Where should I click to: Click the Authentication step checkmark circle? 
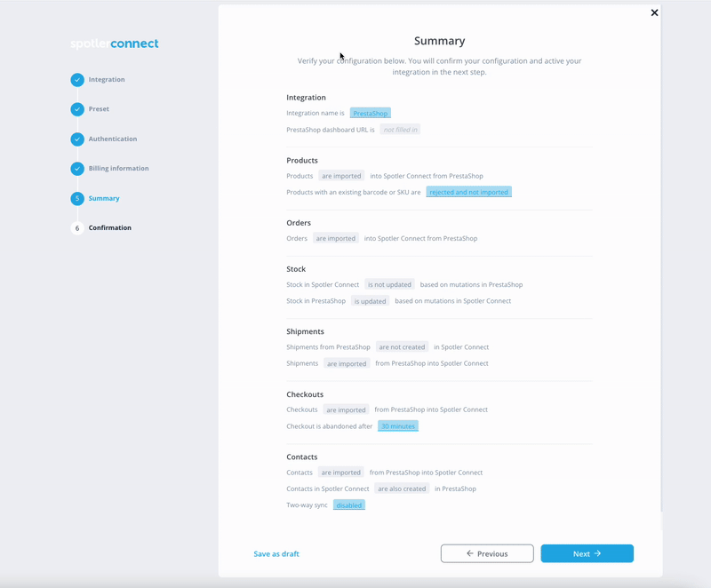77,139
